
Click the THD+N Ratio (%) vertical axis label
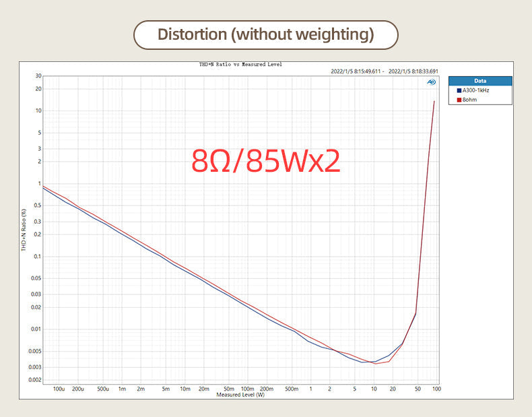(x=24, y=229)
